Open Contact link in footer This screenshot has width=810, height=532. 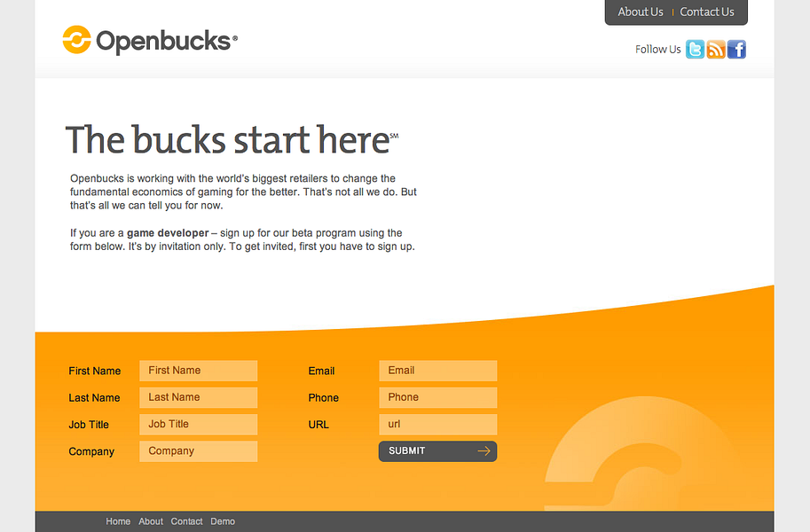(x=187, y=521)
